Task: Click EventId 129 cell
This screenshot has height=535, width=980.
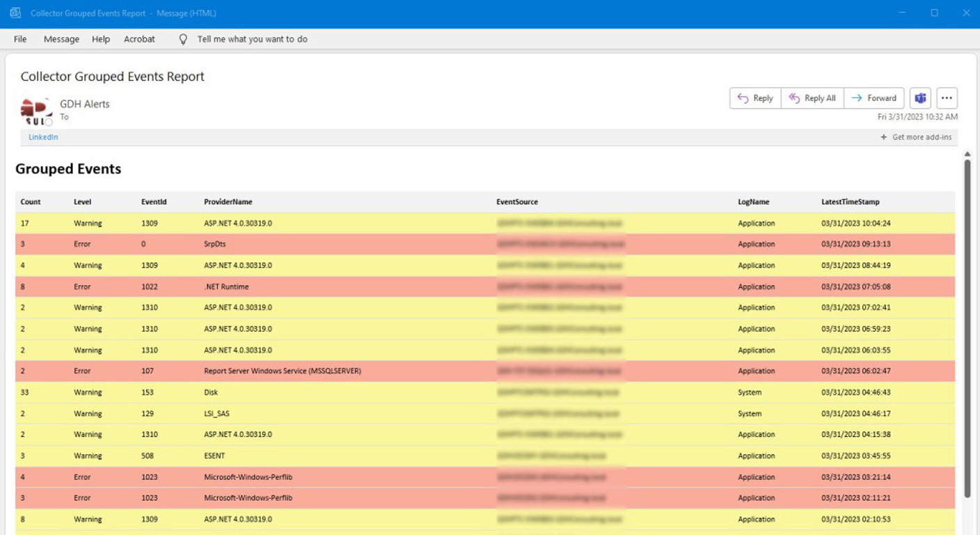Action: point(148,414)
